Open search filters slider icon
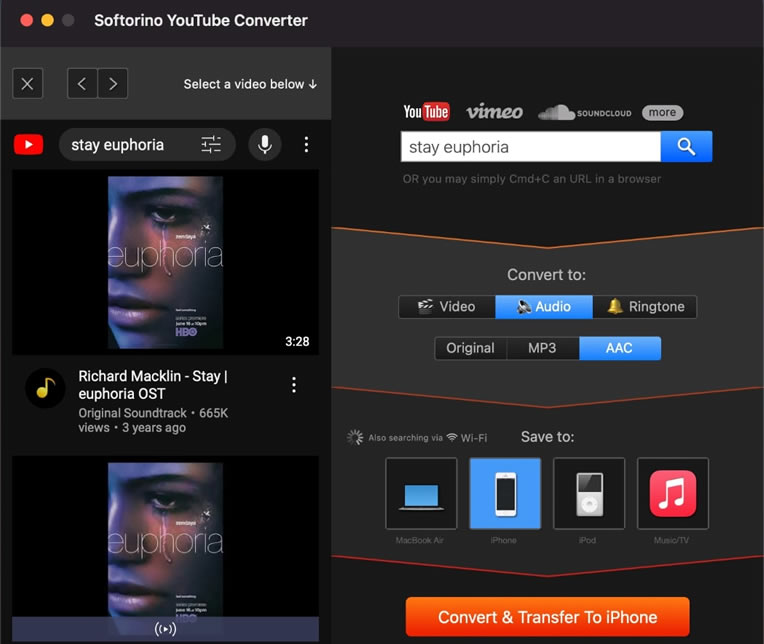The image size is (764, 644). click(211, 145)
